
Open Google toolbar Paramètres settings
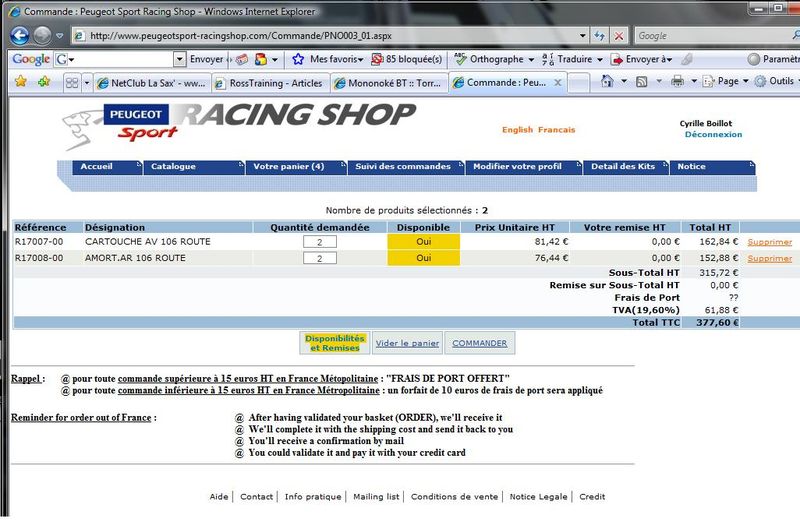click(773, 59)
